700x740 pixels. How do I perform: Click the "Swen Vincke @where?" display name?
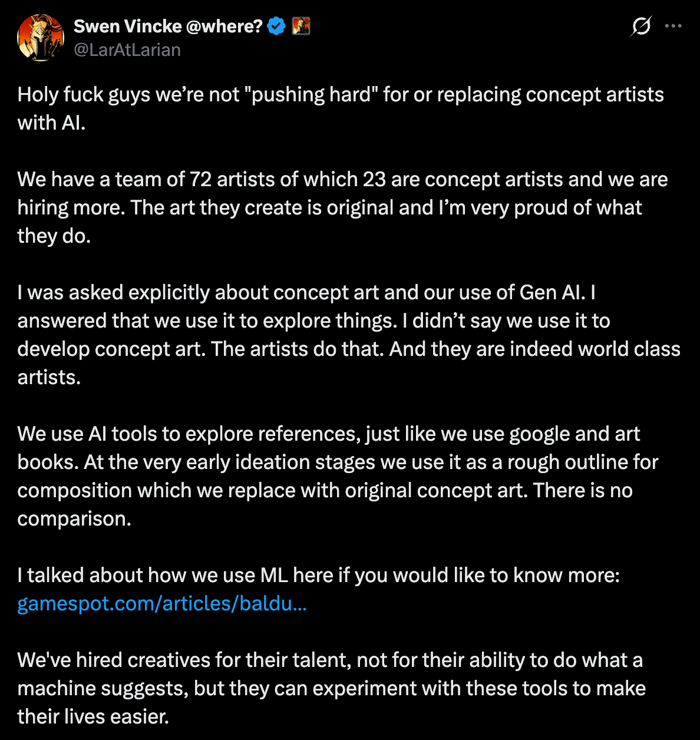[168, 27]
